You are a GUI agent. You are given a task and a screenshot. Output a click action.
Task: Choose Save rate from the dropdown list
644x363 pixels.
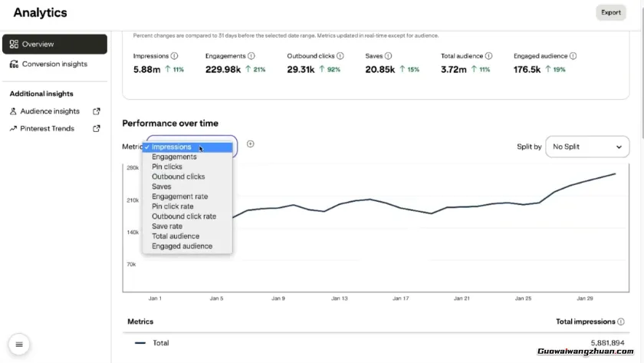pyautogui.click(x=167, y=226)
